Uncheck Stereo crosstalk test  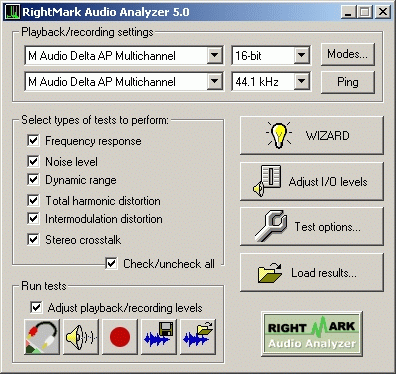coord(33,239)
